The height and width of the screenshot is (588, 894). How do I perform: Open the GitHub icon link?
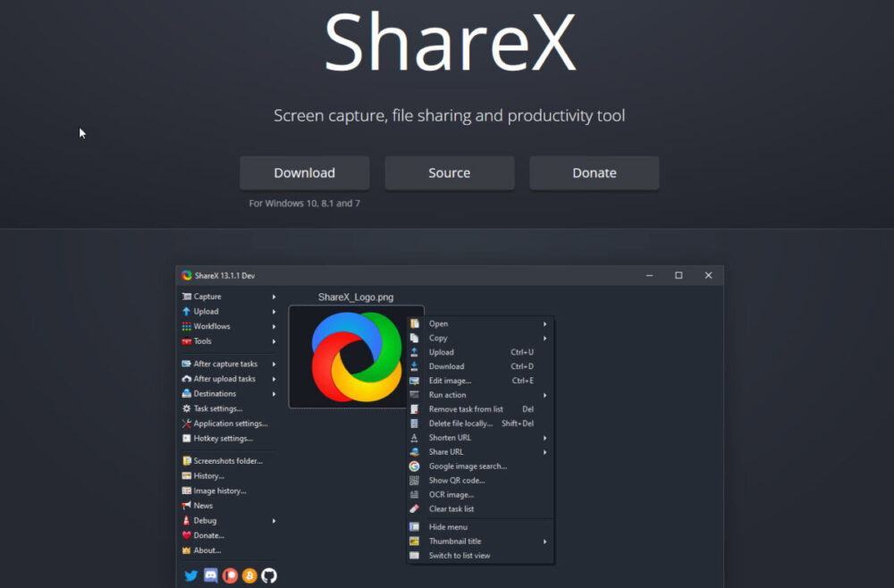tap(268, 575)
